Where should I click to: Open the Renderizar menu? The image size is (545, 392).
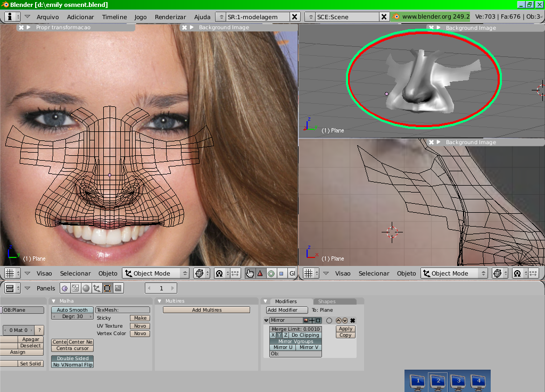[170, 17]
